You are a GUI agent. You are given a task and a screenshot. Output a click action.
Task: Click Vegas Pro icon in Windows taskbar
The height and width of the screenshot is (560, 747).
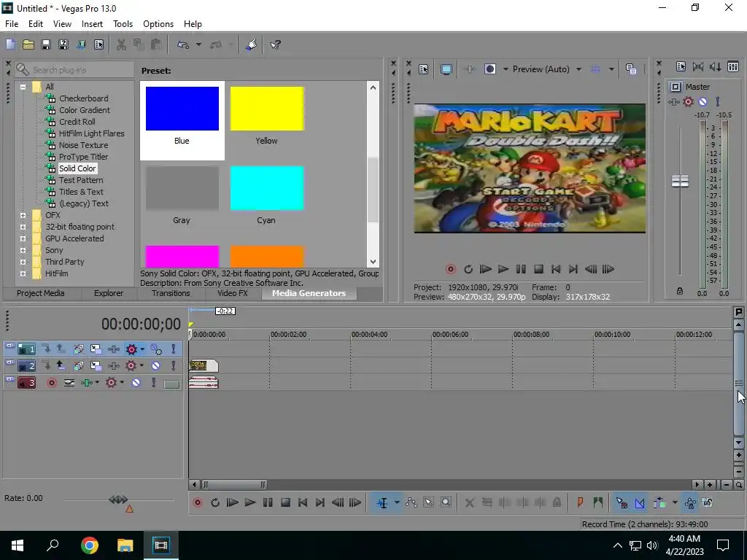click(x=161, y=545)
